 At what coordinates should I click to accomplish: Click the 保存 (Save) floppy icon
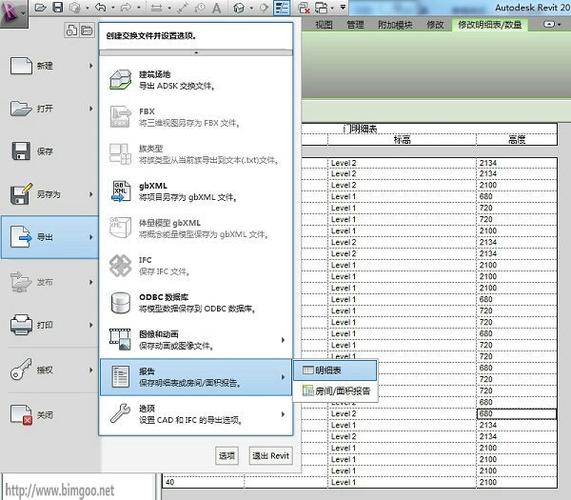[21, 151]
